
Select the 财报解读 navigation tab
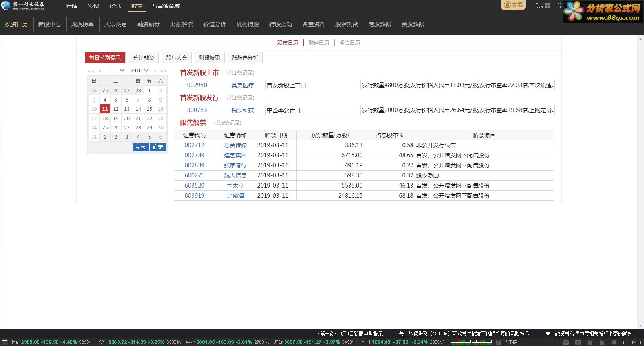pyautogui.click(x=182, y=24)
